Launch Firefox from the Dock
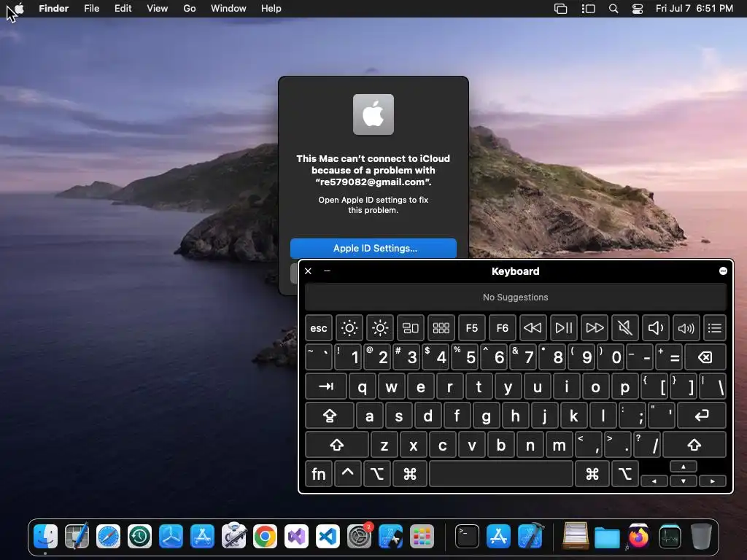 [x=638, y=537]
